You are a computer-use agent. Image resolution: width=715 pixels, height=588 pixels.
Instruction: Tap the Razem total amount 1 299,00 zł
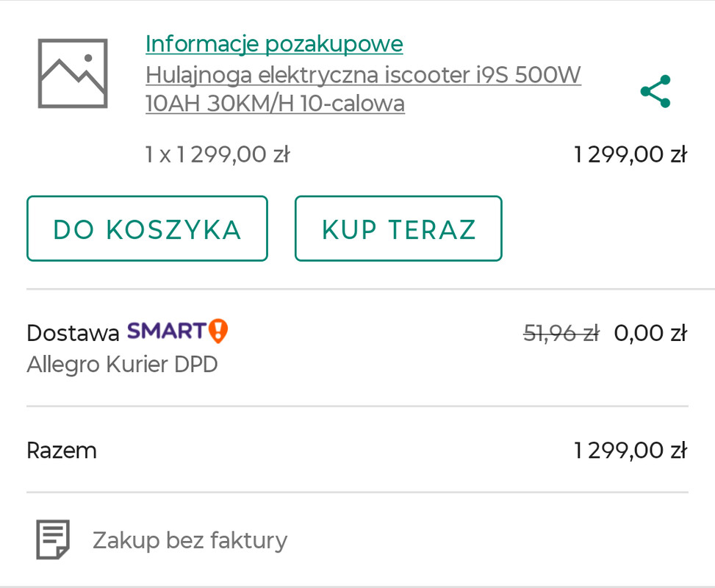[x=630, y=450]
